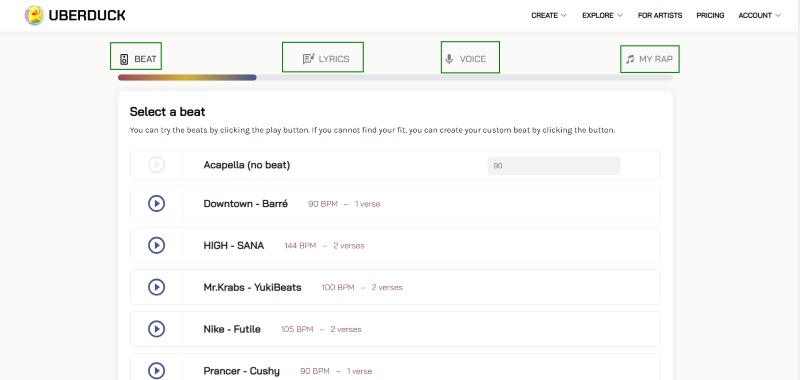
Task: Open the CREATE dropdown menu
Action: pyautogui.click(x=549, y=15)
